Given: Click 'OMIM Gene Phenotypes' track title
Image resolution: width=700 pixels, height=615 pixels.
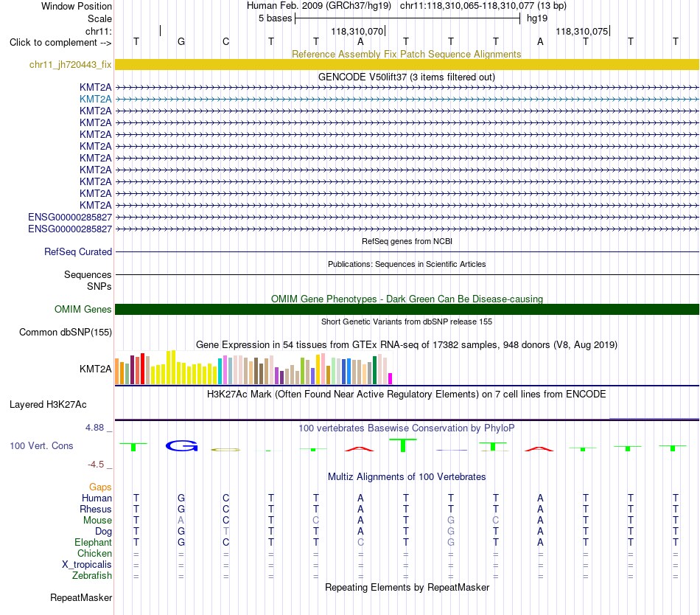Looking at the screenshot, I should (x=407, y=299).
